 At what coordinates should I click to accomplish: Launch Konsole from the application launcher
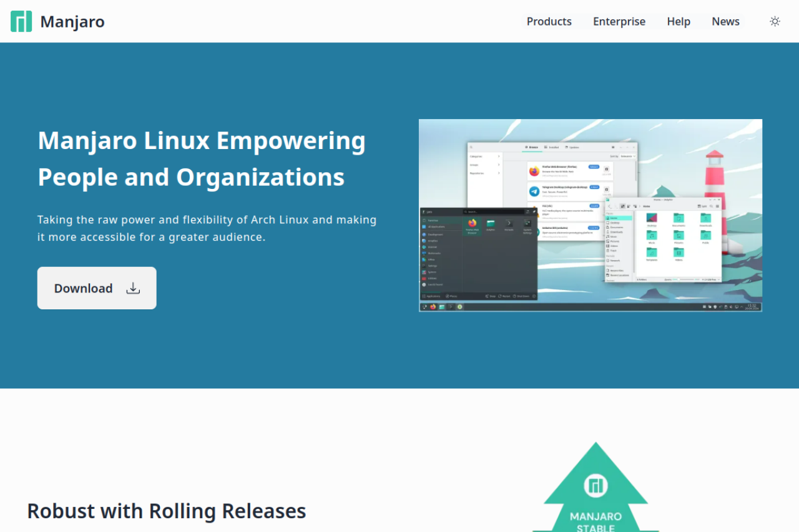(x=509, y=223)
